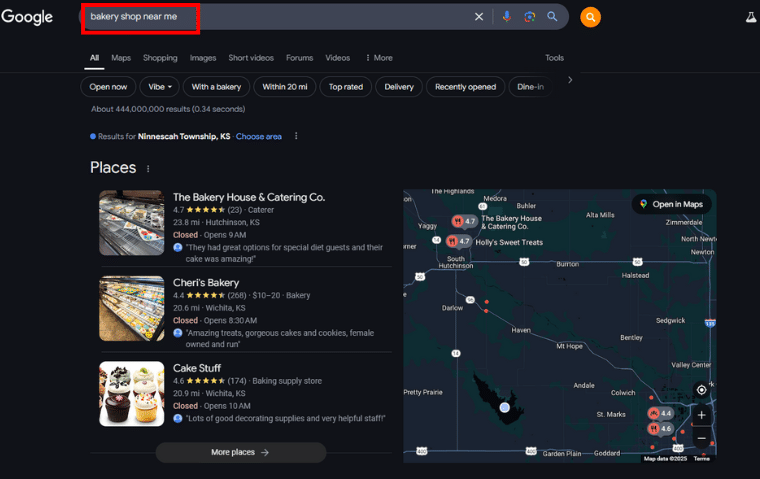Screen dimensions: 760x479
Task: Center map on my location icon
Action: point(701,390)
